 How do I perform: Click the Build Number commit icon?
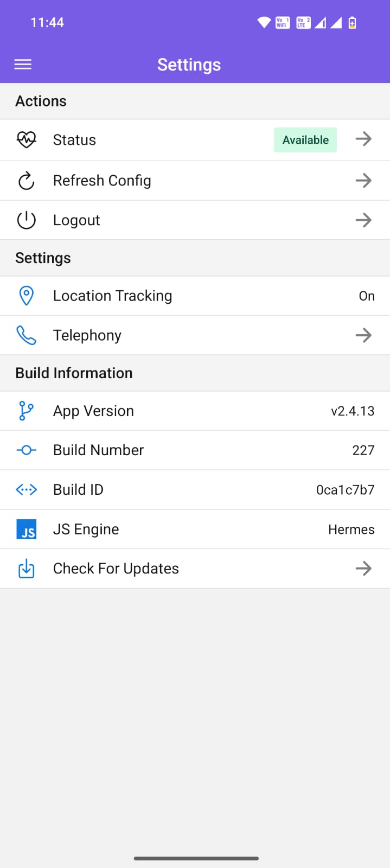click(x=26, y=450)
